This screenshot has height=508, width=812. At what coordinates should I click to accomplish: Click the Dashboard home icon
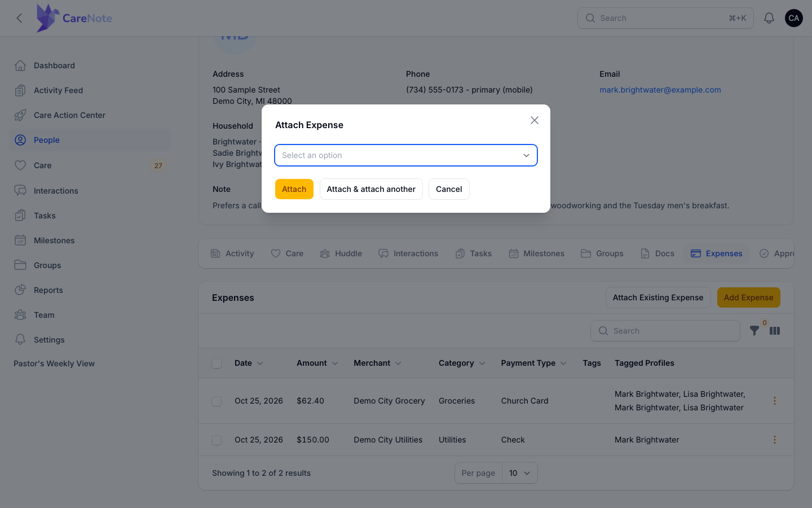tap(20, 65)
